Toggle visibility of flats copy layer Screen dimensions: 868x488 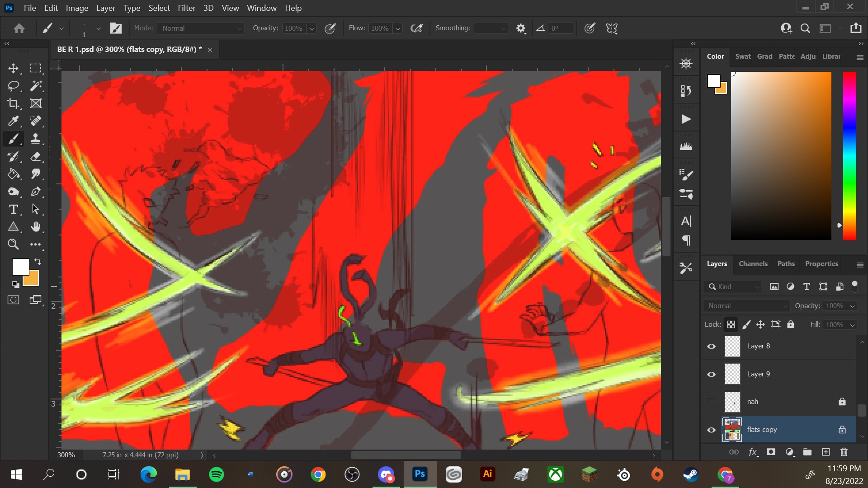coord(711,430)
